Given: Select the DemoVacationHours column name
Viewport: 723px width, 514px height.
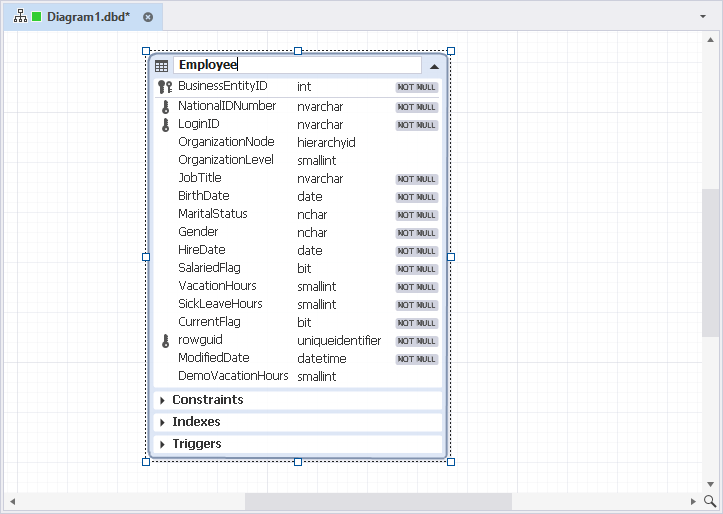Looking at the screenshot, I should pos(233,376).
